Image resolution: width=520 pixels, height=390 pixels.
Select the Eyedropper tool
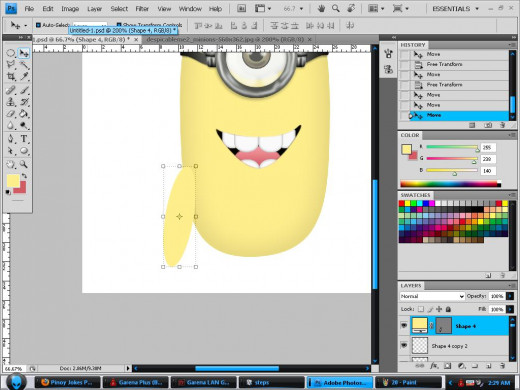point(24,76)
